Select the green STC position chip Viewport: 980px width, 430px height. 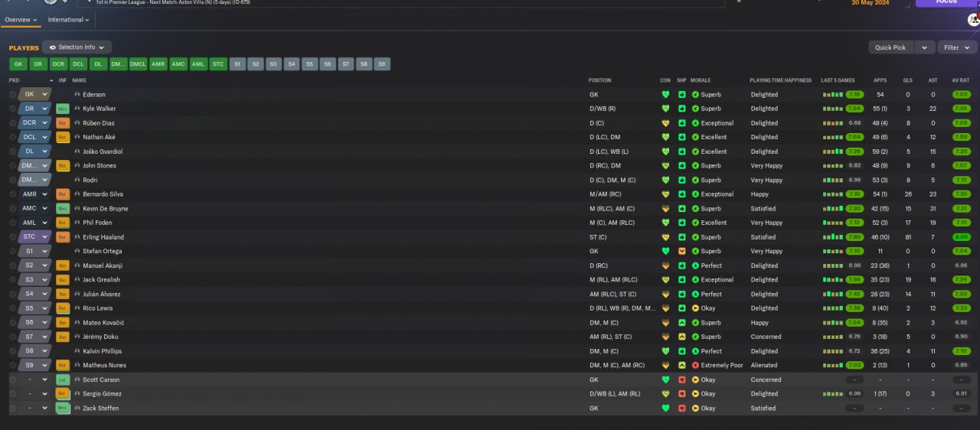218,64
